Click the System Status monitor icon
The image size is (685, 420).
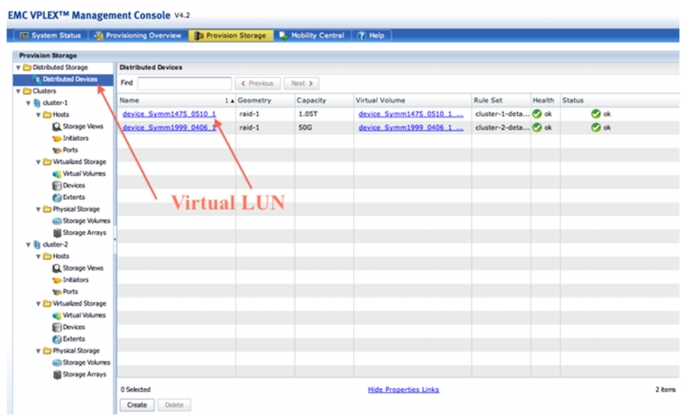click(24, 35)
